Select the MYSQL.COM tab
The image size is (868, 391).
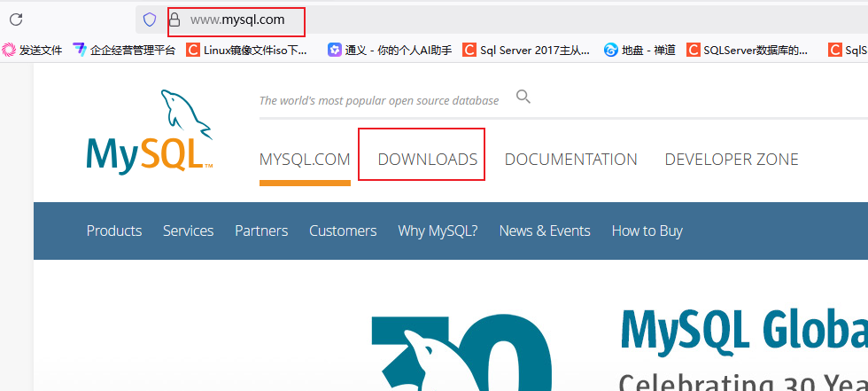305,160
